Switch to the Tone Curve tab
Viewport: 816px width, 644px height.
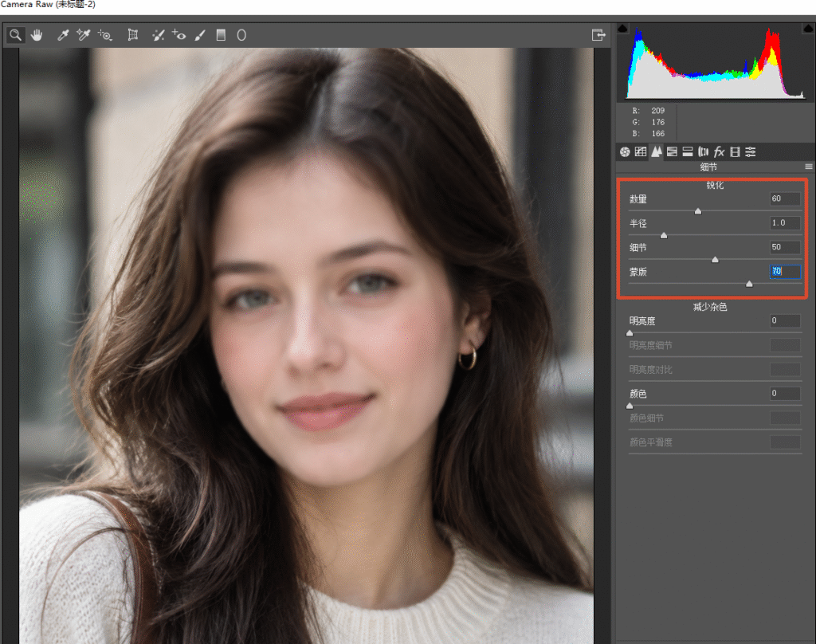click(641, 151)
